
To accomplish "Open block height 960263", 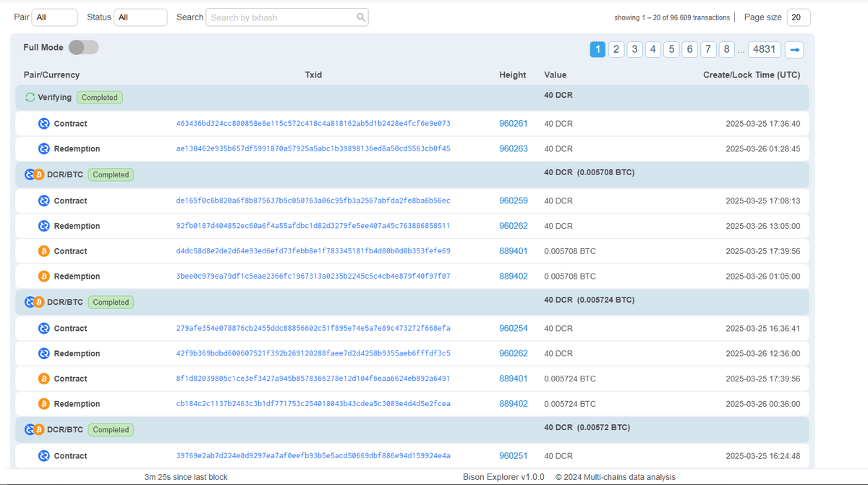I will pos(514,149).
